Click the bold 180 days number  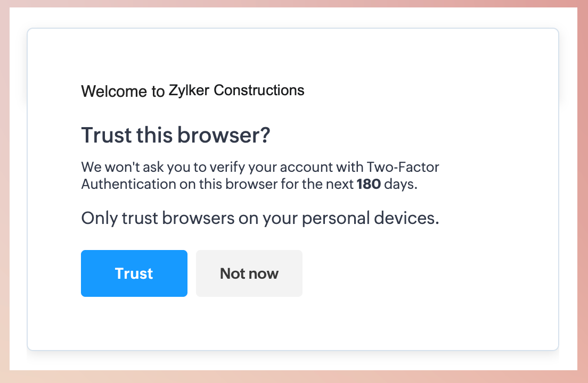[x=369, y=185]
